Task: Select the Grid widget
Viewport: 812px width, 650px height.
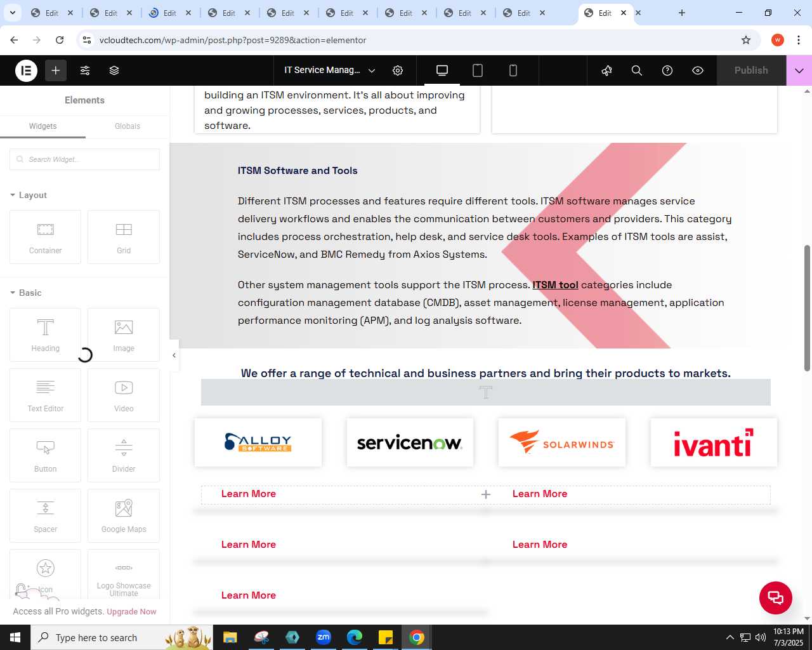Action: point(124,237)
